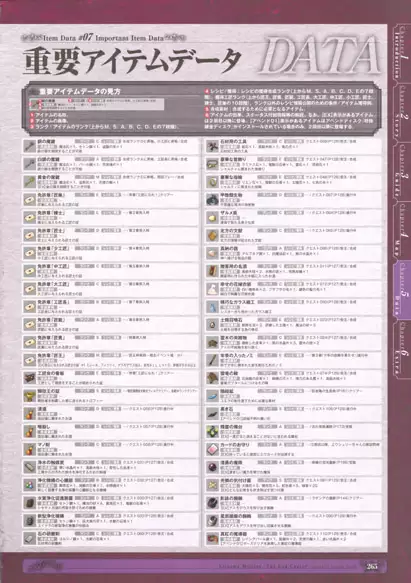Click the 黄金の魔鍵 golden key icon
This screenshot has height=583, width=411.
[30, 182]
